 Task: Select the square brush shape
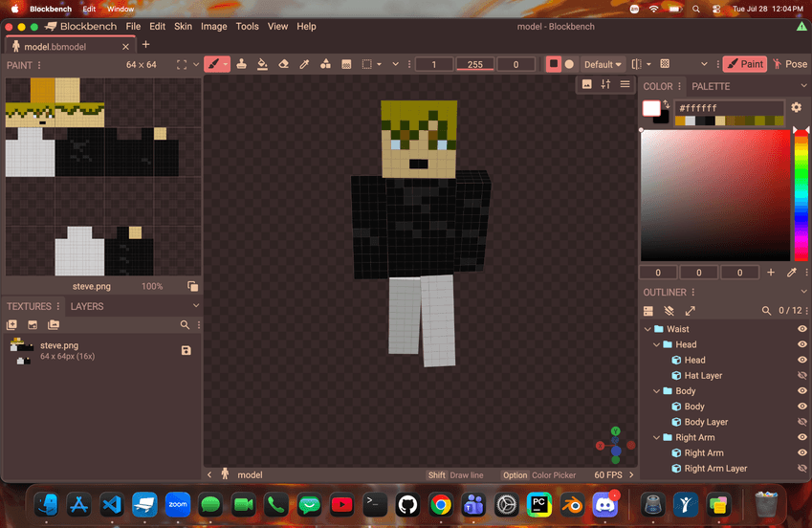(x=554, y=64)
